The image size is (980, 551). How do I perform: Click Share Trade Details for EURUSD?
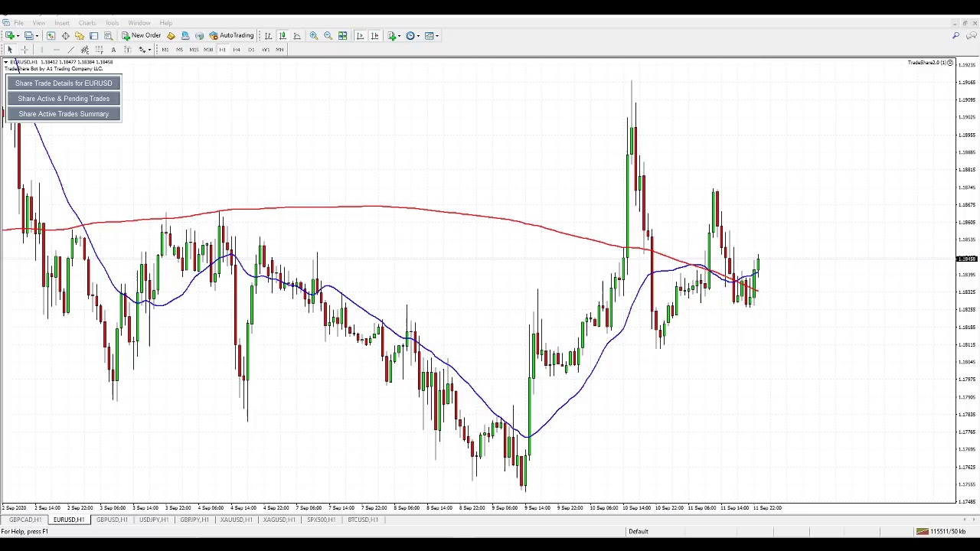(64, 83)
